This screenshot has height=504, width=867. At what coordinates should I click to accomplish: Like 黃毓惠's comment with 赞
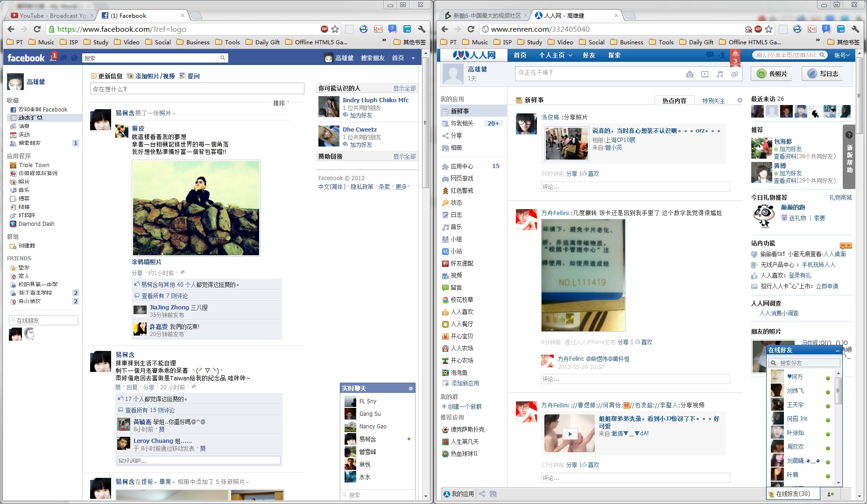162,429
